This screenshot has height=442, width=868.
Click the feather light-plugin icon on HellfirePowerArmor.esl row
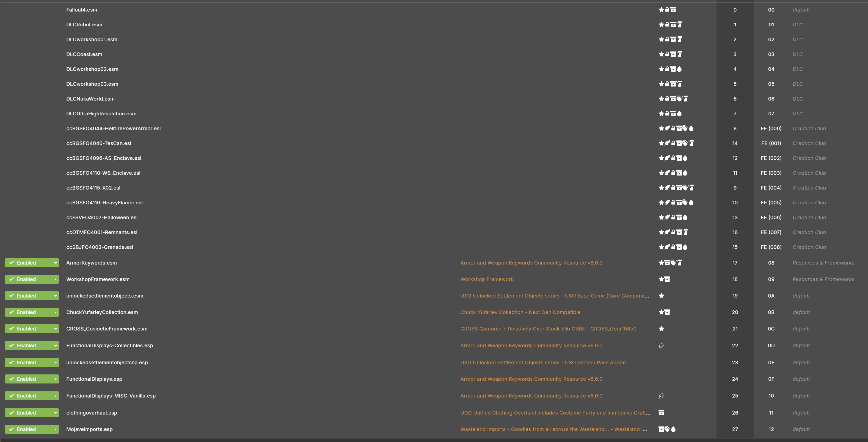(x=667, y=128)
